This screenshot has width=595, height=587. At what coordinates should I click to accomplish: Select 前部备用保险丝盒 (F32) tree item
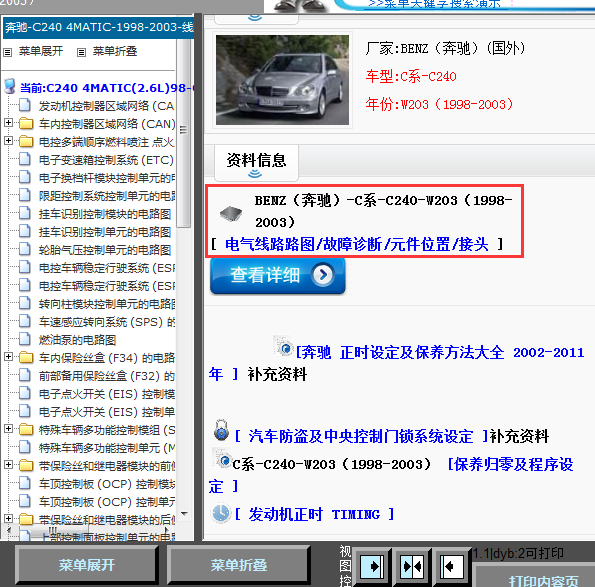(107, 375)
